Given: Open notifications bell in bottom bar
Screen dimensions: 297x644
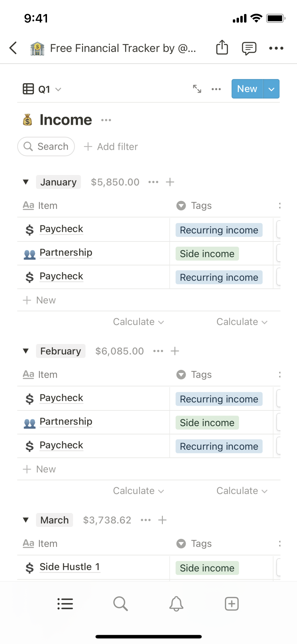Looking at the screenshot, I should 176,604.
